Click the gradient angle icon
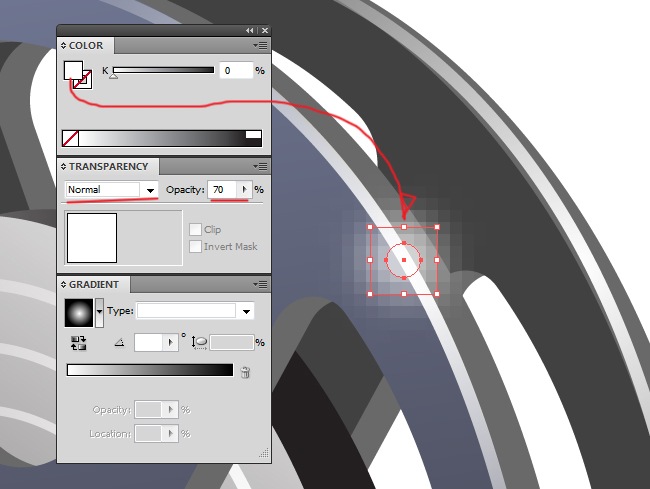Image resolution: width=650 pixels, height=489 pixels. [x=119, y=343]
